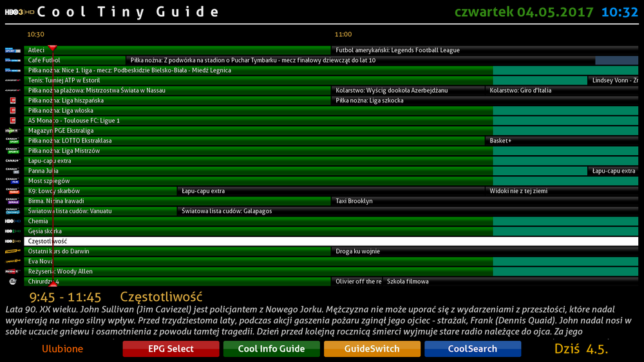The width and height of the screenshot is (644, 362).
Task: Select Canal+ Seriale logo beside Birma row
Action: [13, 202]
